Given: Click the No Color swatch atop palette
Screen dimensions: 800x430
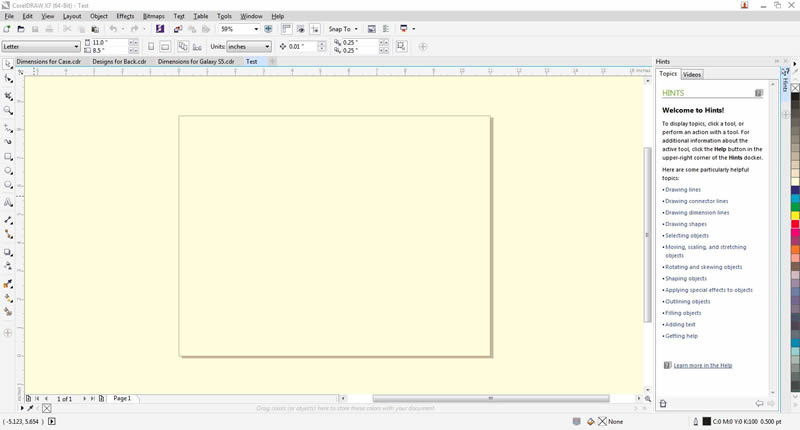Looking at the screenshot, I should coord(795,88).
